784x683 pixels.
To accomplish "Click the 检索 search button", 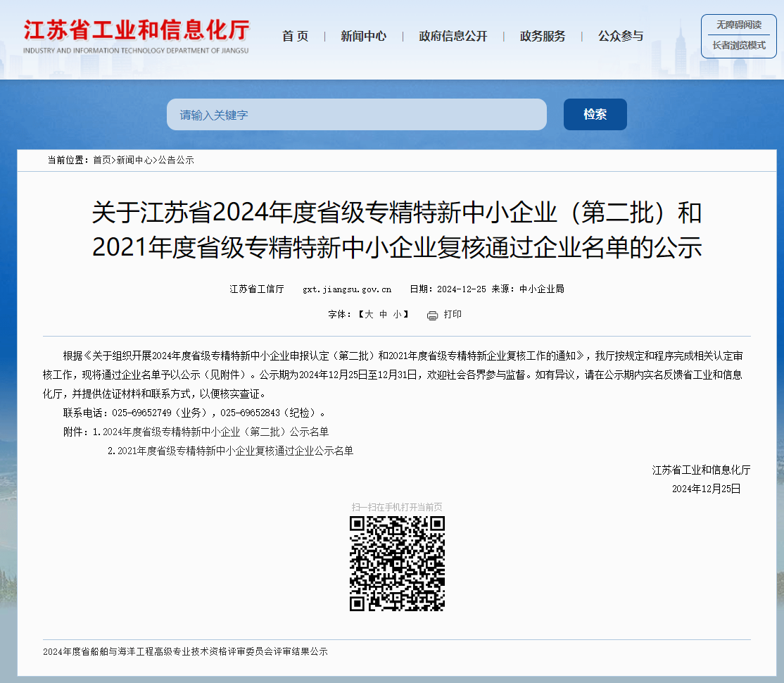I will (595, 113).
